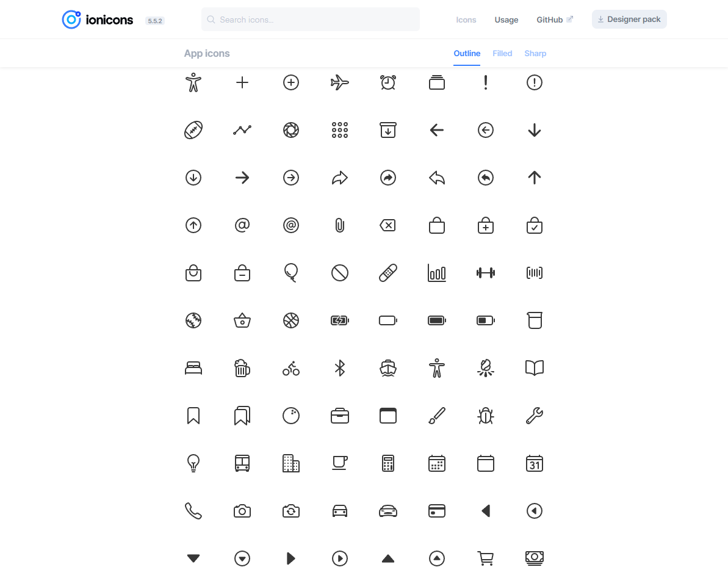Download the Designer pack
Image resolution: width=728 pixels, height=578 pixels.
(629, 20)
